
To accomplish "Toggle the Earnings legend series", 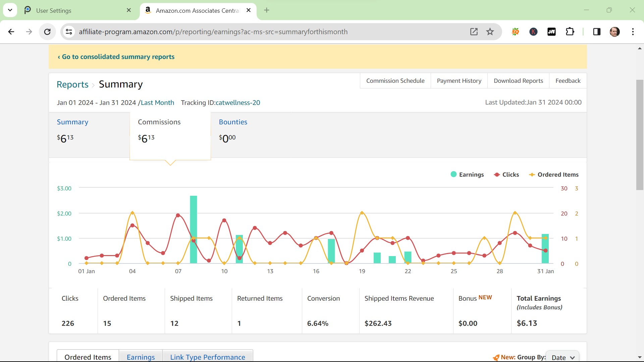I will 467,175.
